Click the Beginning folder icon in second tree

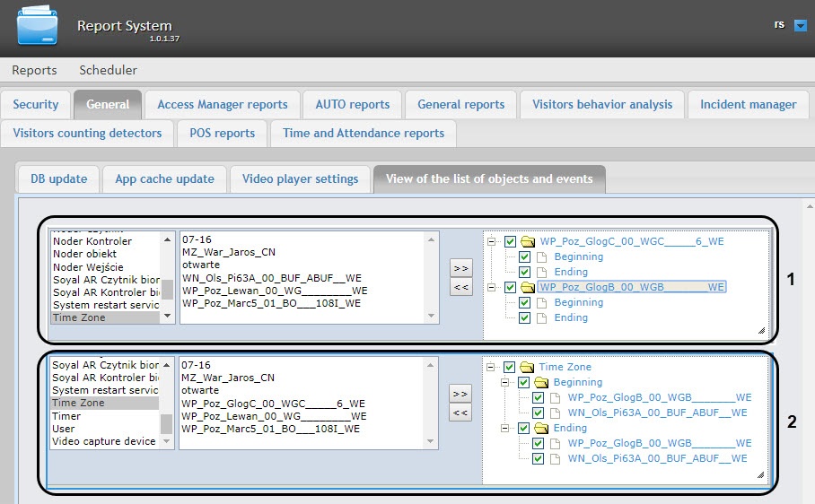coord(541,382)
